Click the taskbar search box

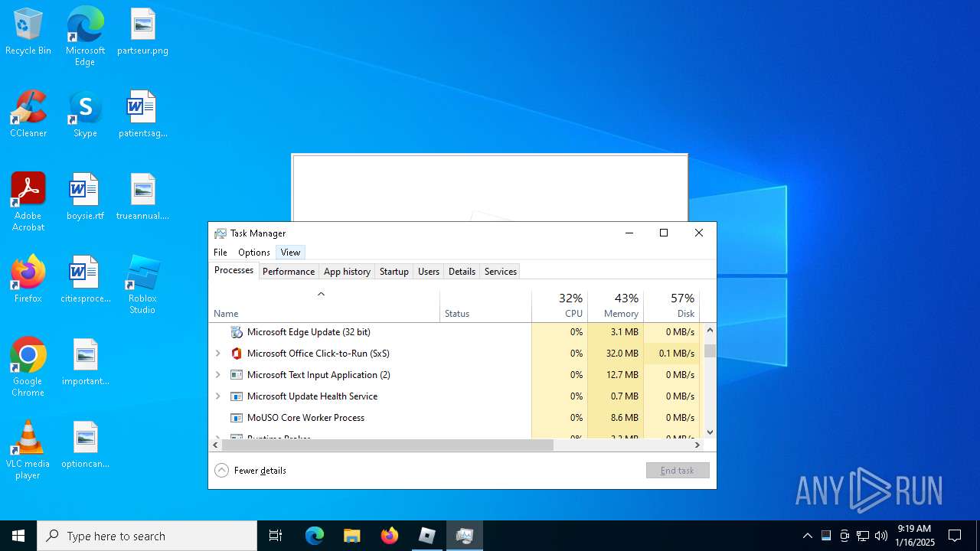coord(147,536)
